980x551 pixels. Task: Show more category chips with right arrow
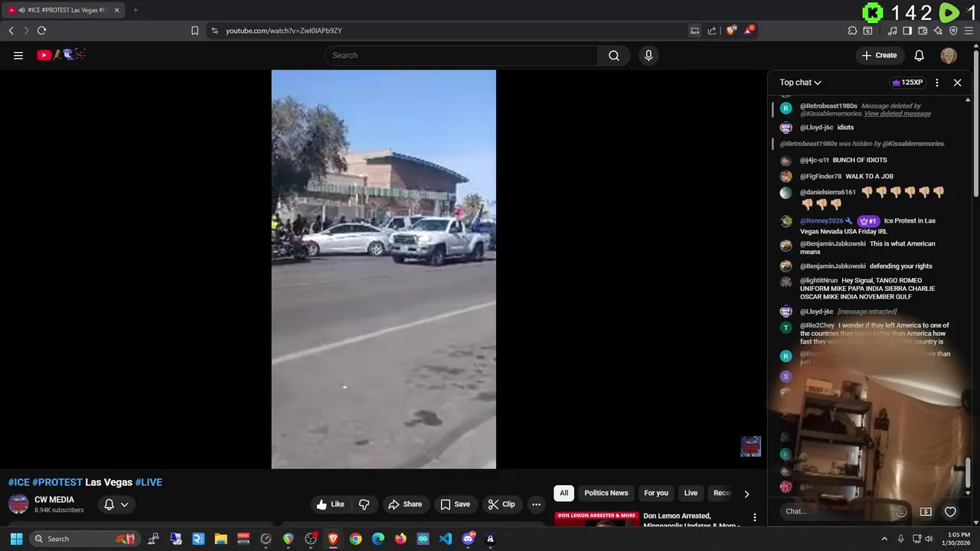[x=746, y=494]
